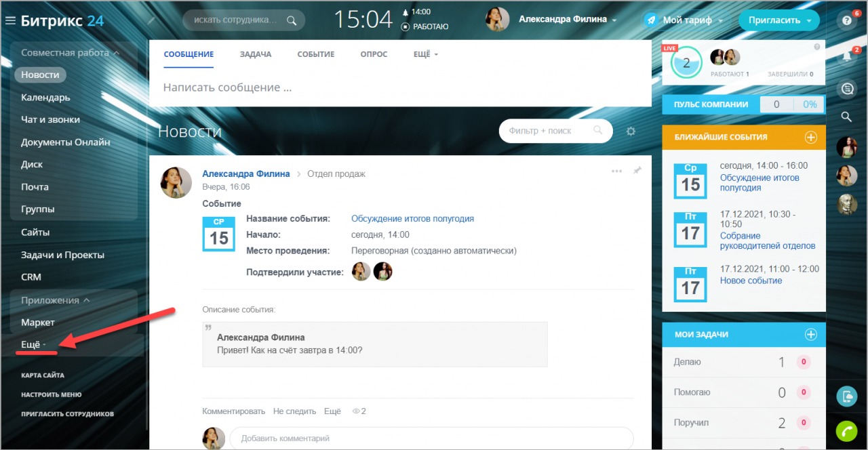Click the Добавить комментарий input field
This screenshot has height=450, width=868.
pyautogui.click(x=431, y=438)
